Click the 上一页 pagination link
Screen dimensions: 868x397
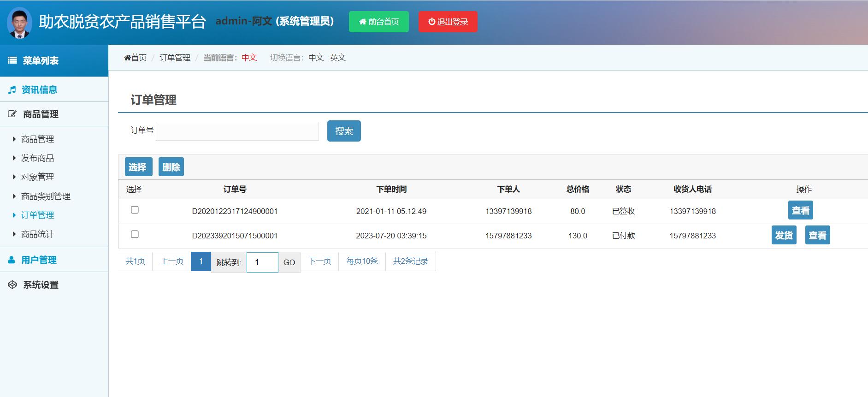click(x=171, y=261)
